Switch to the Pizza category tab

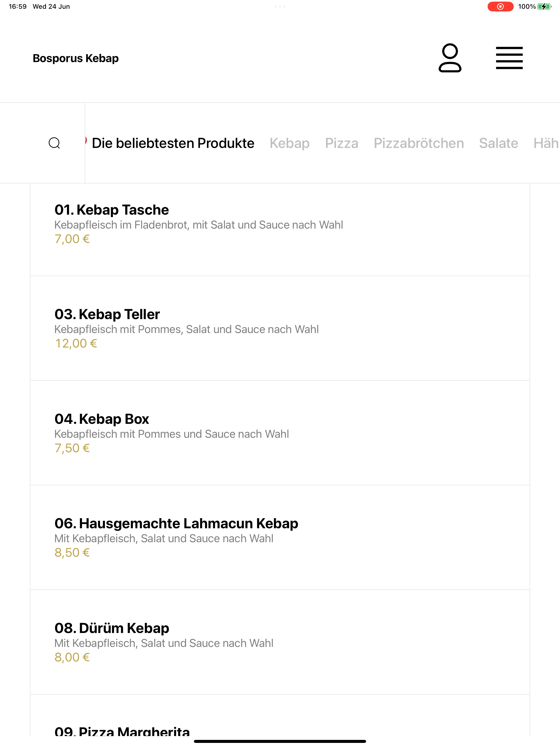[x=342, y=143]
